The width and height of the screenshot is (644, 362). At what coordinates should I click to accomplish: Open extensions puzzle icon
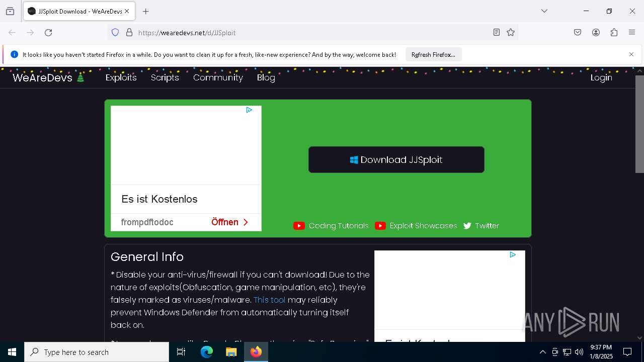click(x=614, y=33)
